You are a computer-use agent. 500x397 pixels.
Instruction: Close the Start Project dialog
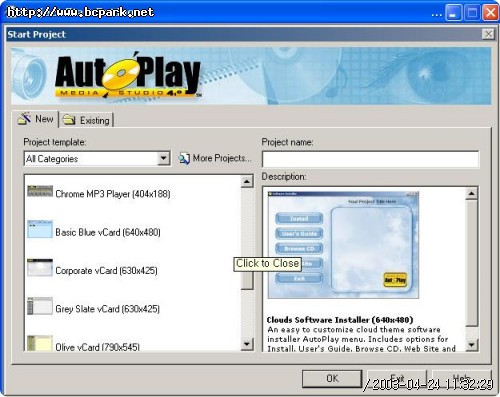(488, 34)
